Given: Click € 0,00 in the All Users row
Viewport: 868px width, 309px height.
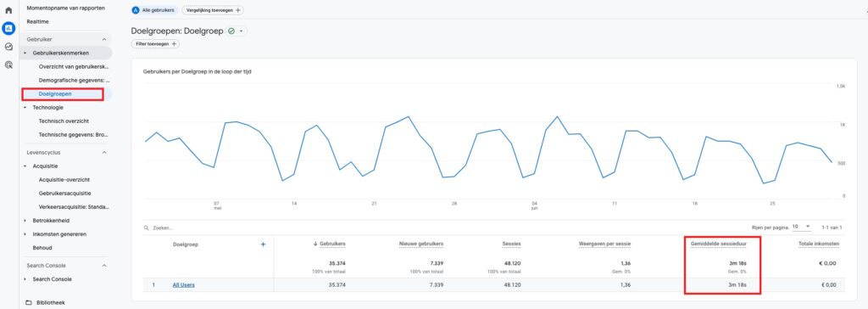Looking at the screenshot, I should click(828, 285).
